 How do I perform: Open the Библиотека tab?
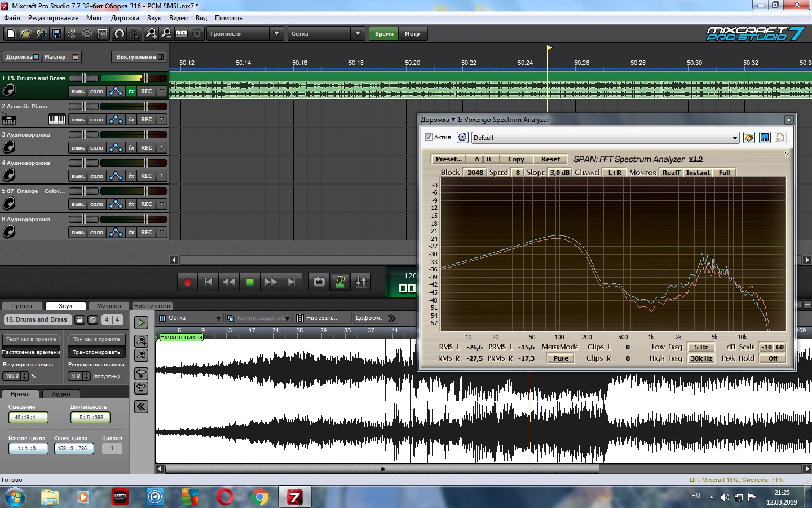152,306
